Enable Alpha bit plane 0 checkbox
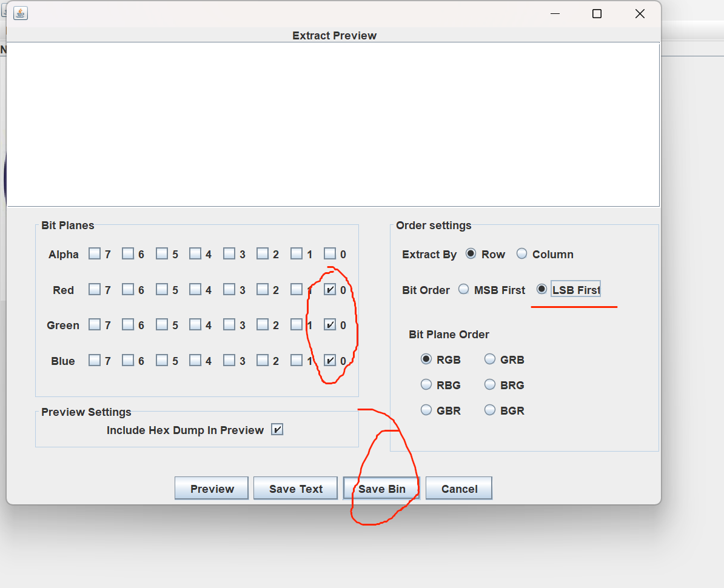 [x=330, y=253]
